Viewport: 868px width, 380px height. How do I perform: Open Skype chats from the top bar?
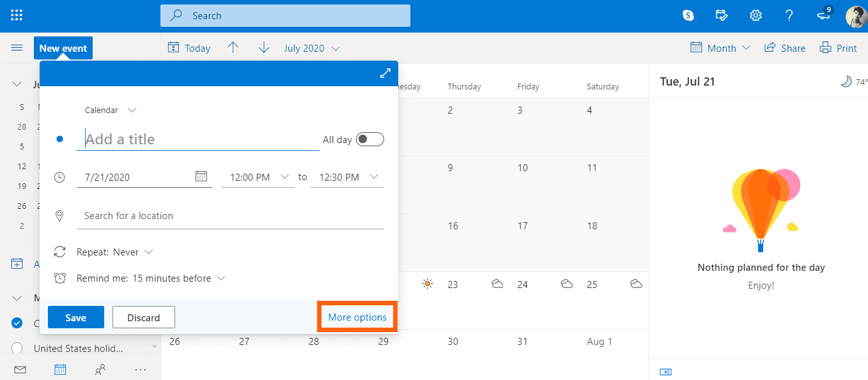click(x=688, y=15)
